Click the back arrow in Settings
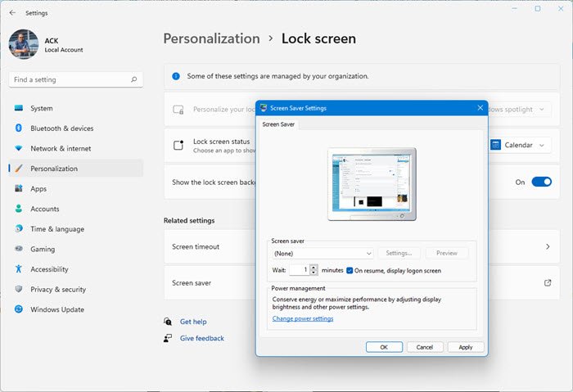Screen dimensions: 573x392 (x=12, y=13)
